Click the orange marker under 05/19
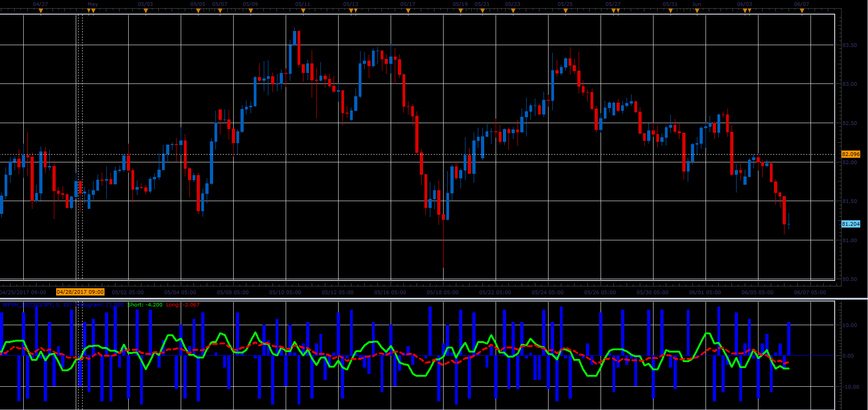 460,11
